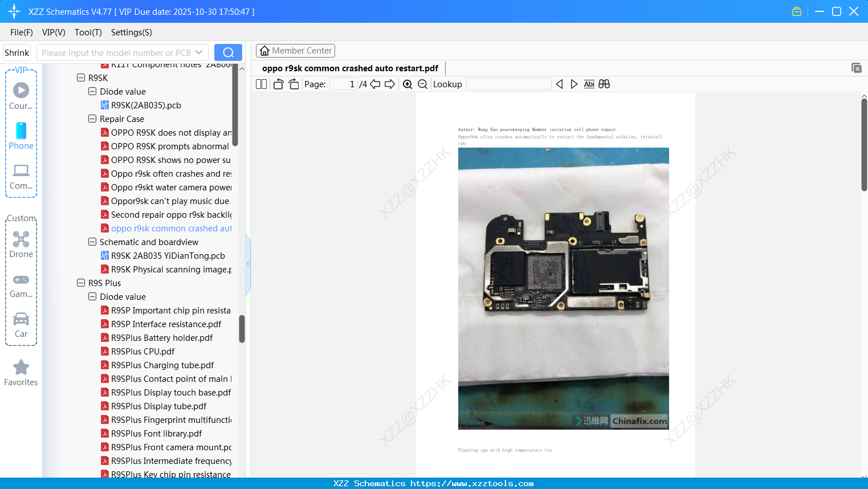Zoom out of the PDF document

(422, 84)
